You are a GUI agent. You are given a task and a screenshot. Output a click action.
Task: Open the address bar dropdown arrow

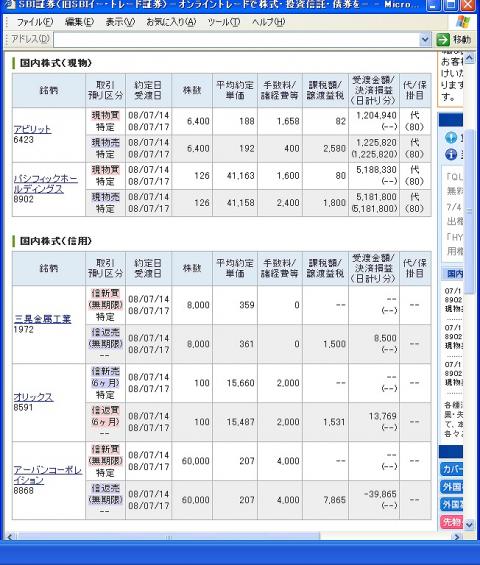[x=425, y=39]
